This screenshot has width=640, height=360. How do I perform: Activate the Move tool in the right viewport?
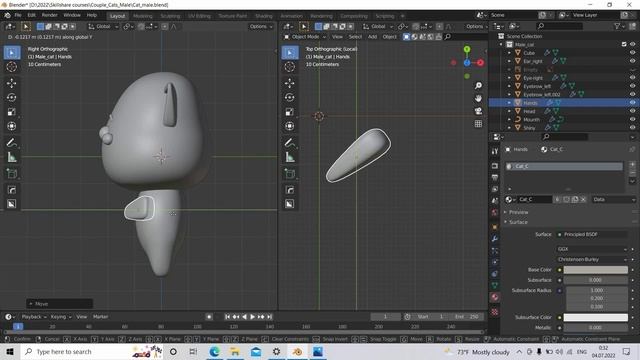(290, 83)
